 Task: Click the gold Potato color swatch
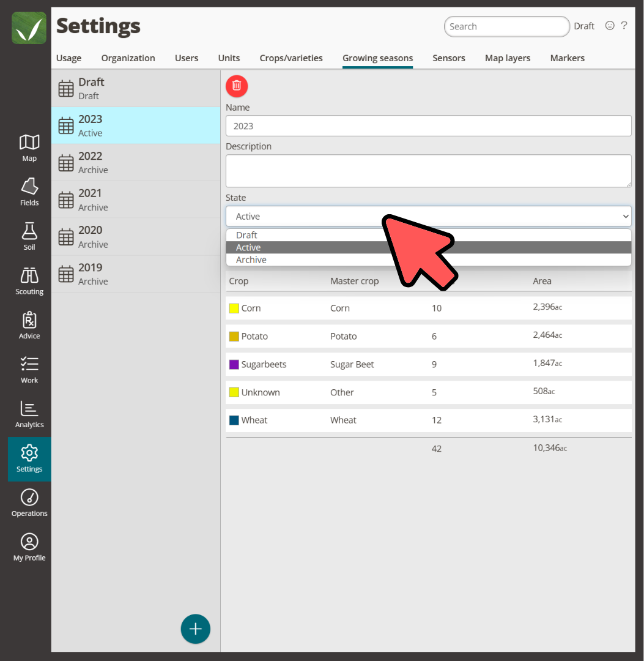(x=234, y=337)
